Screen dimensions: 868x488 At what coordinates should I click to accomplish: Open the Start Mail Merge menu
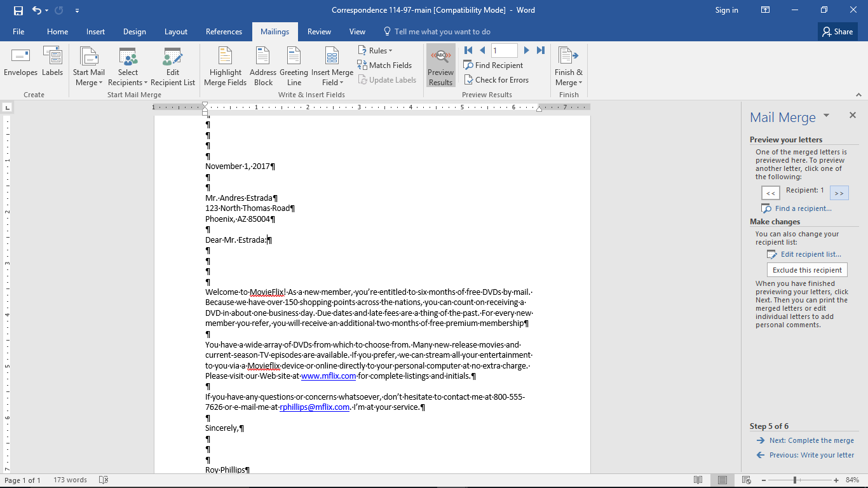tap(89, 65)
